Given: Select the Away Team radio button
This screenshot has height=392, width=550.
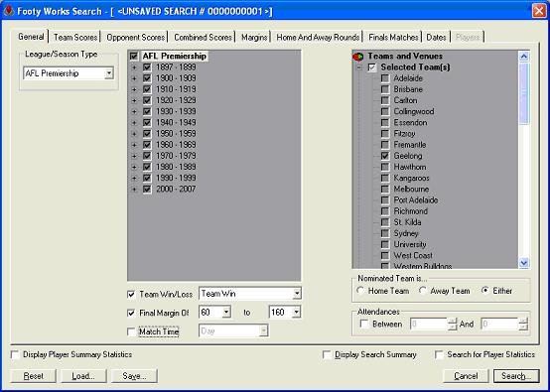Looking at the screenshot, I should pyautogui.click(x=423, y=291).
